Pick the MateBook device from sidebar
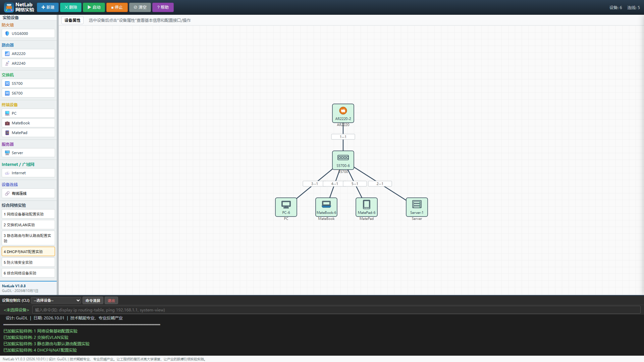Screen dimensions: 644x362 click(x=28, y=123)
